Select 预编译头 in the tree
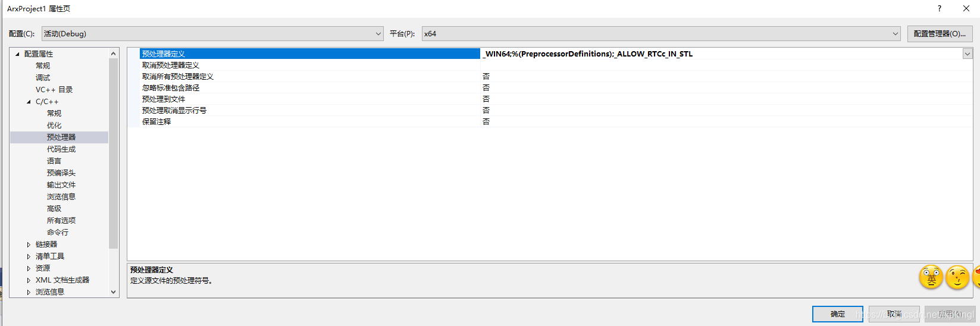Screen dimensions: 980x326 [61, 173]
